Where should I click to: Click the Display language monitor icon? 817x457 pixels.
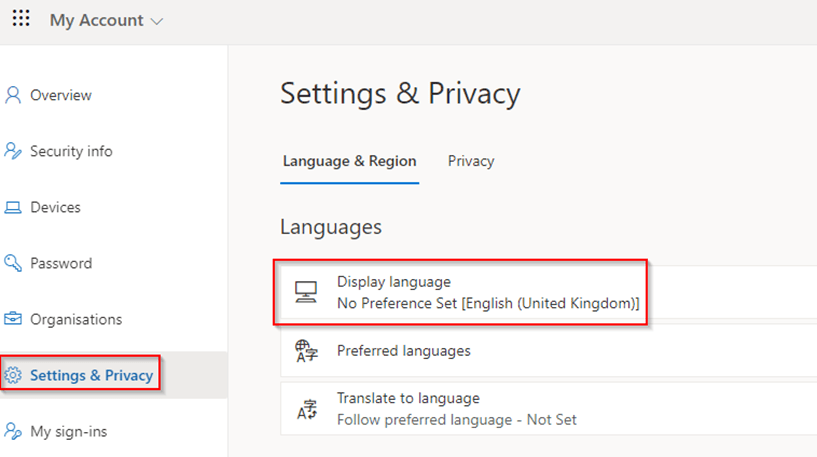click(306, 292)
